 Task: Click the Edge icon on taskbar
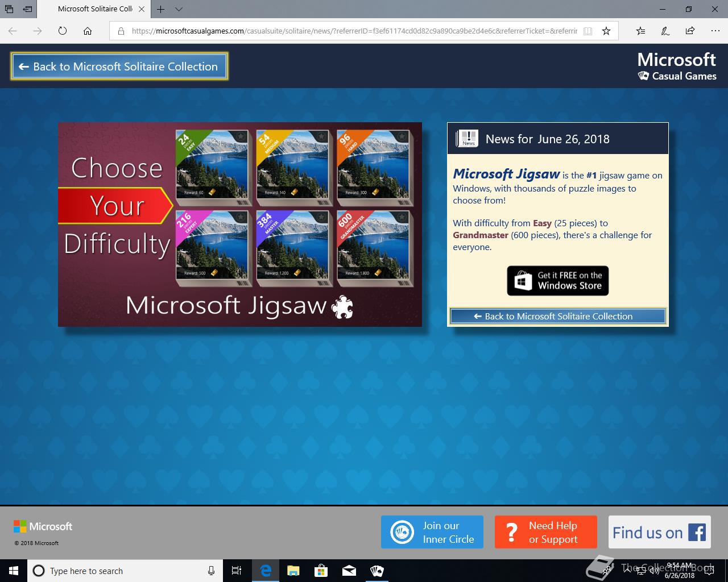(266, 571)
